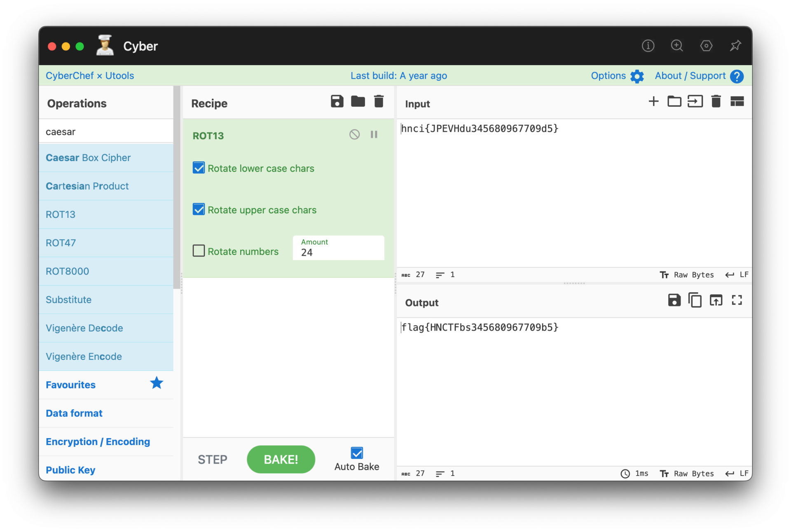
Task: Clear recipe with trash icon
Action: [379, 101]
